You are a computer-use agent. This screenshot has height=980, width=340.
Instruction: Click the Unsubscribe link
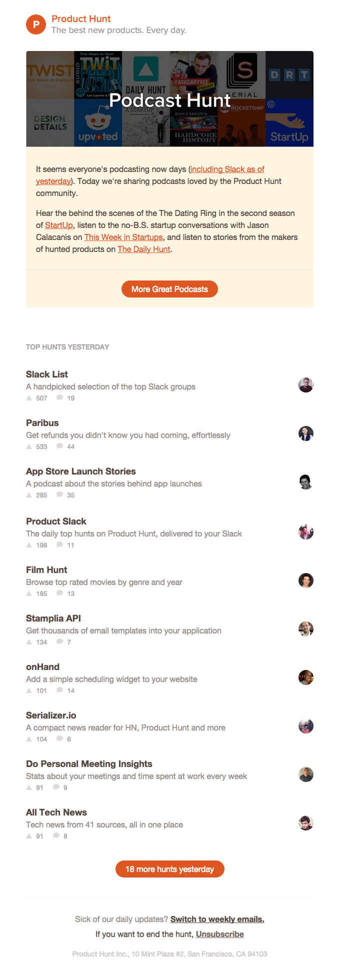point(219,934)
